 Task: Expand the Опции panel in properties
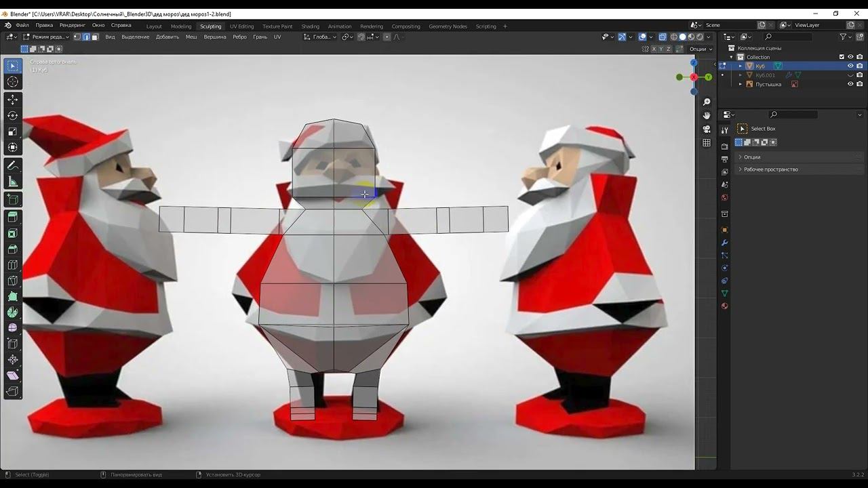pyautogui.click(x=751, y=157)
